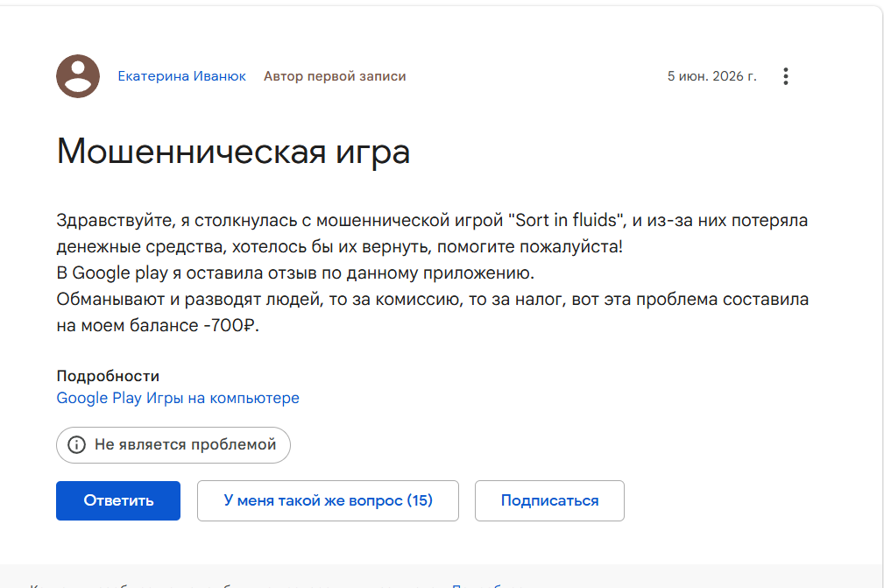Click the "Не является проблемой" status chip
Image resolution: width=884 pixels, height=588 pixels.
click(x=173, y=445)
